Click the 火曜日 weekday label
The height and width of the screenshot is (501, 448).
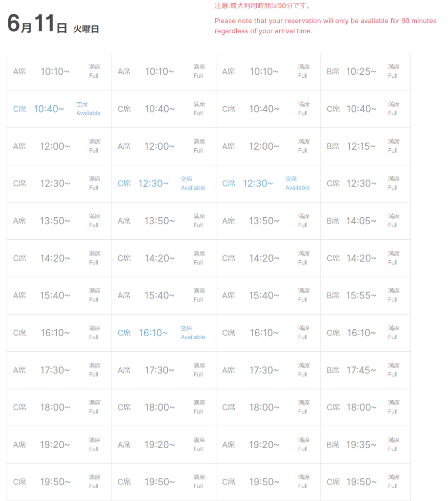pyautogui.click(x=86, y=29)
